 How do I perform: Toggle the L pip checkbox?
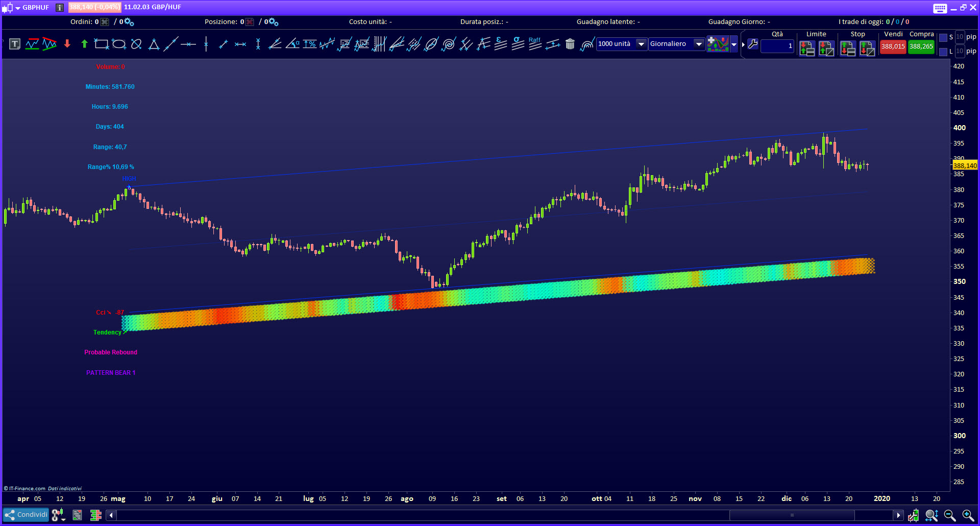[x=943, y=52]
